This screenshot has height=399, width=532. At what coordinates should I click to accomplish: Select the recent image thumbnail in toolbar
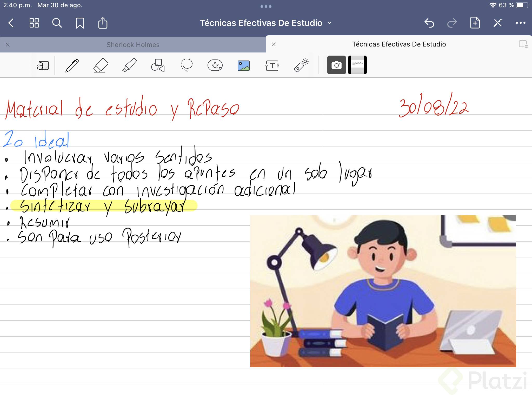(357, 65)
